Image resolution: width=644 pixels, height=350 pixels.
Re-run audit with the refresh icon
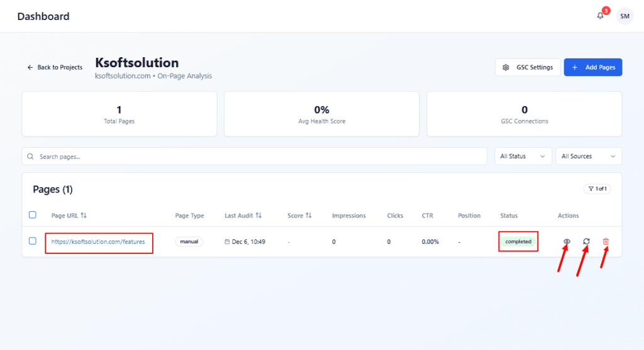coord(587,241)
